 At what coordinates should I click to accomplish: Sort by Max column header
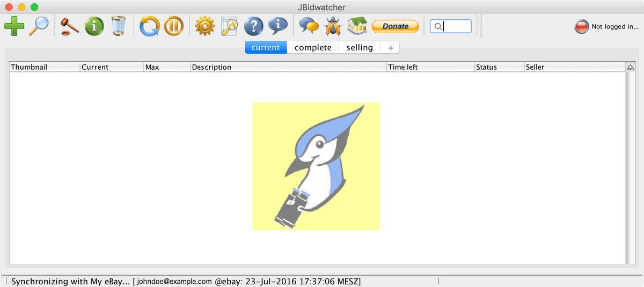click(x=167, y=67)
